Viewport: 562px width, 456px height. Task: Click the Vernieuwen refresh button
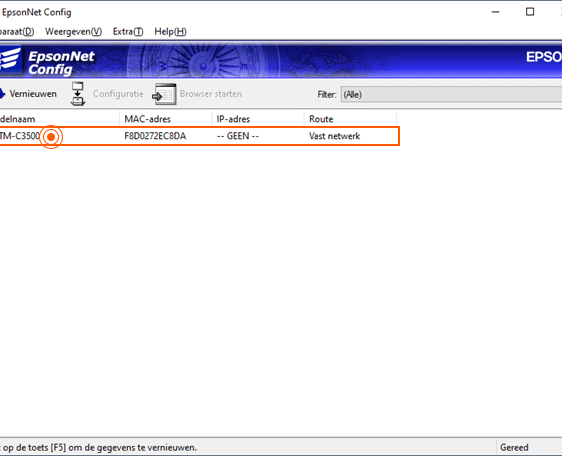click(x=28, y=94)
